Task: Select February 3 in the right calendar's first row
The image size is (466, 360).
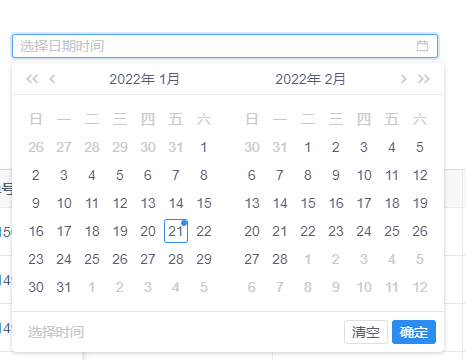Action: tap(364, 147)
